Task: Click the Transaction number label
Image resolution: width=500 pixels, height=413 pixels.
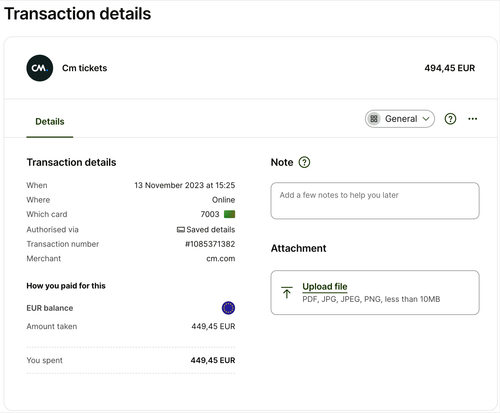Action: coord(63,244)
